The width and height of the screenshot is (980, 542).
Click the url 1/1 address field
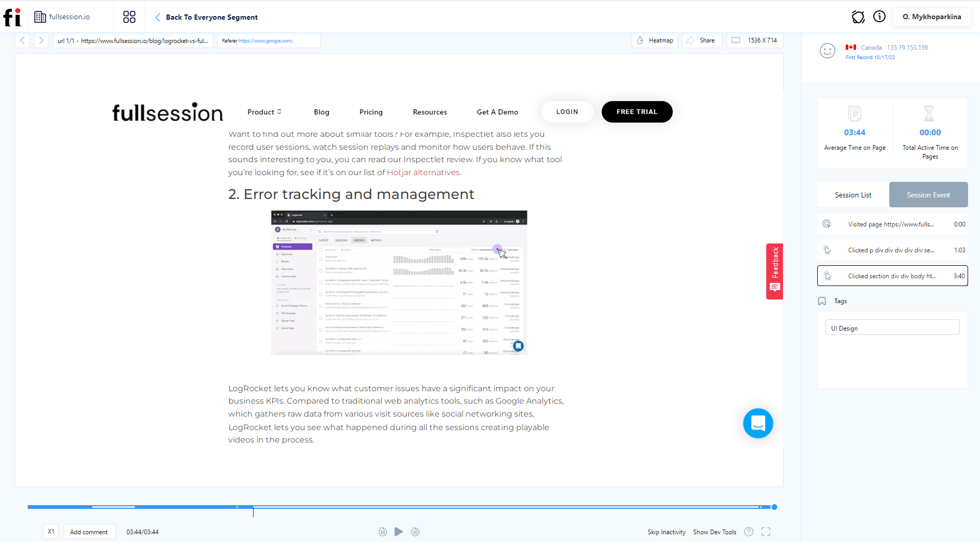point(133,40)
